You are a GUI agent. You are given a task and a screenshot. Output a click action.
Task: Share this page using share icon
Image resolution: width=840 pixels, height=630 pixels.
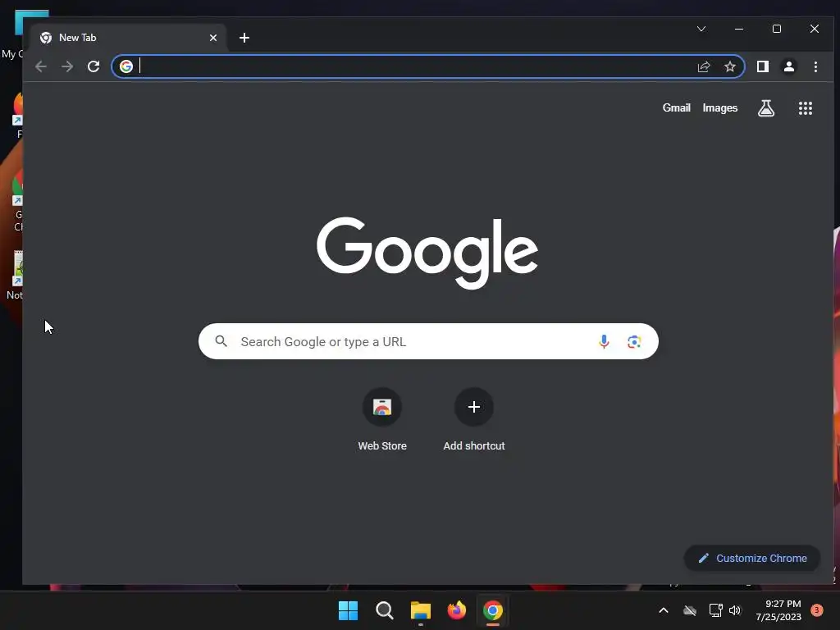703,66
